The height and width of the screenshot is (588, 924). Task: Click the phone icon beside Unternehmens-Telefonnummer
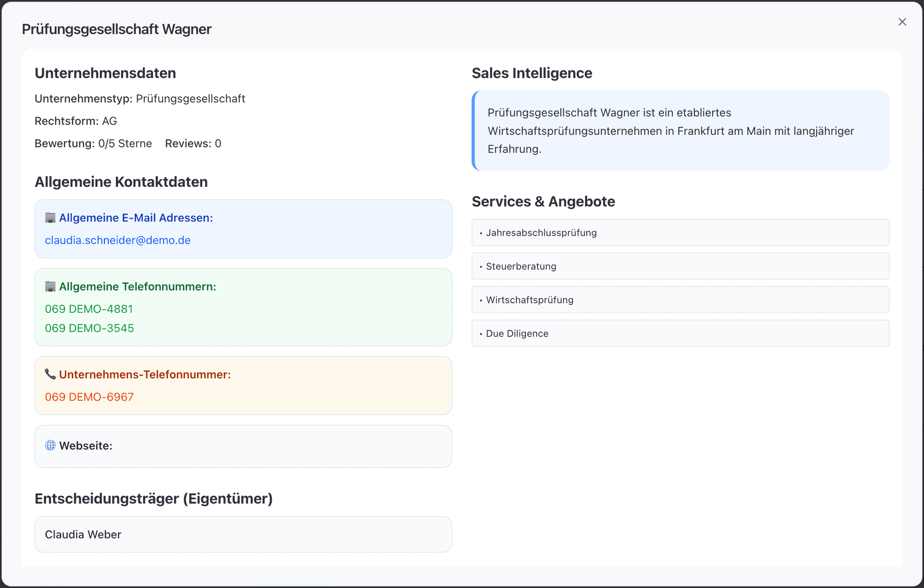point(50,374)
